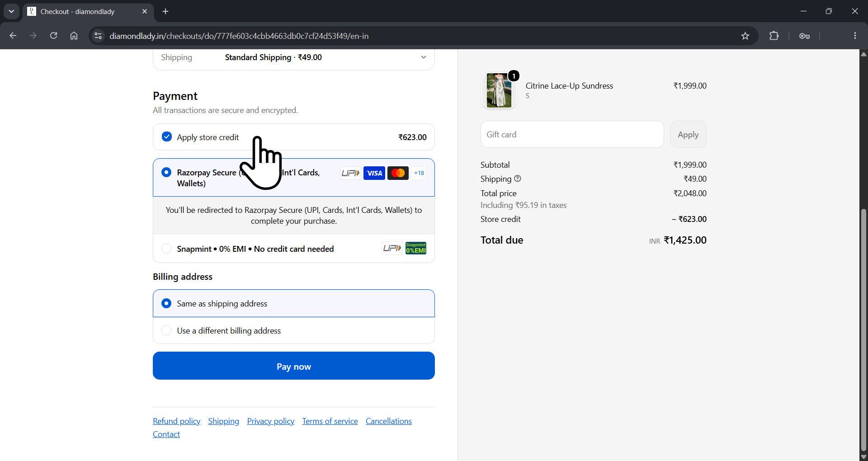Image resolution: width=868 pixels, height=461 pixels.
Task: Open the Cancellations link
Action: pyautogui.click(x=389, y=421)
